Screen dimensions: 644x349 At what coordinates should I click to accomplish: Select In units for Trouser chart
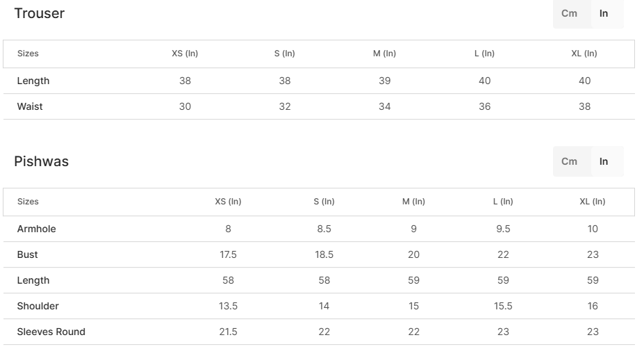click(x=604, y=13)
